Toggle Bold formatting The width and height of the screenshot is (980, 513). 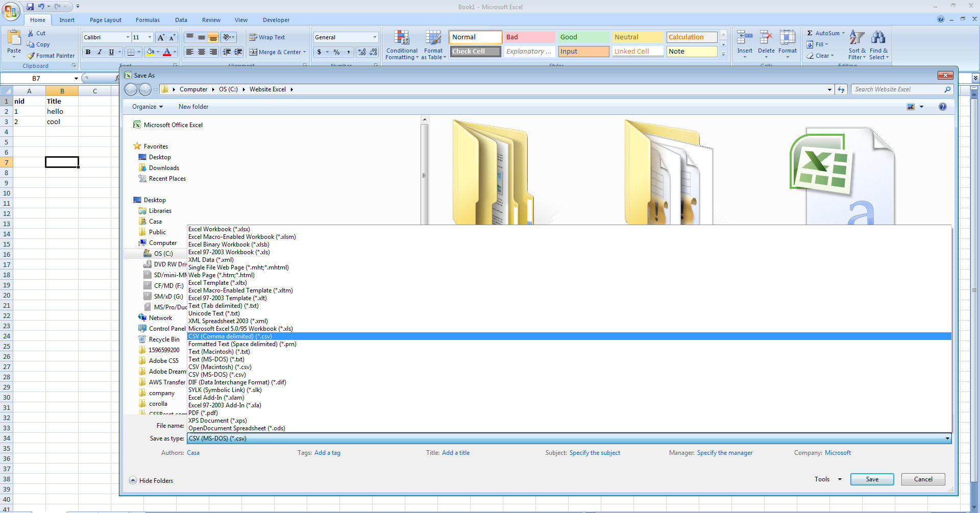pyautogui.click(x=88, y=52)
